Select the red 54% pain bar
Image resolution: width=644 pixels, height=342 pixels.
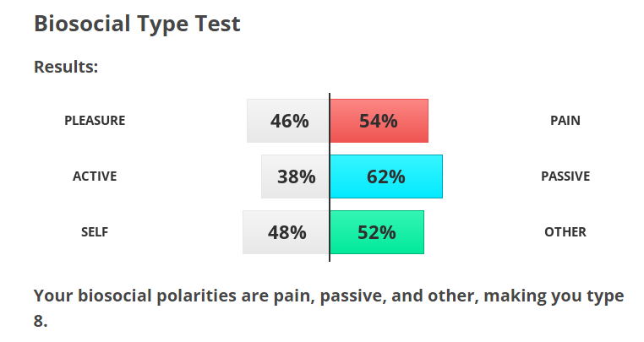(x=379, y=121)
